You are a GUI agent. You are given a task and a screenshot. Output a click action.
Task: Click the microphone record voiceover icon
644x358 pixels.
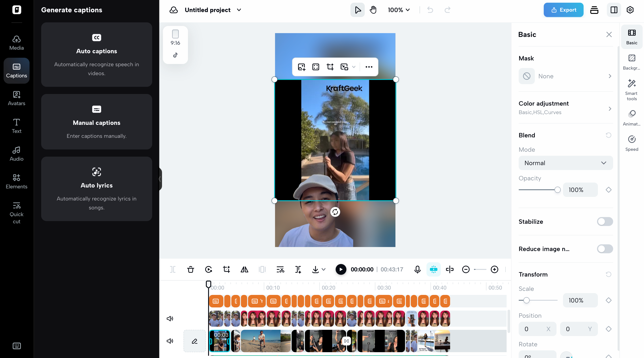(x=417, y=269)
